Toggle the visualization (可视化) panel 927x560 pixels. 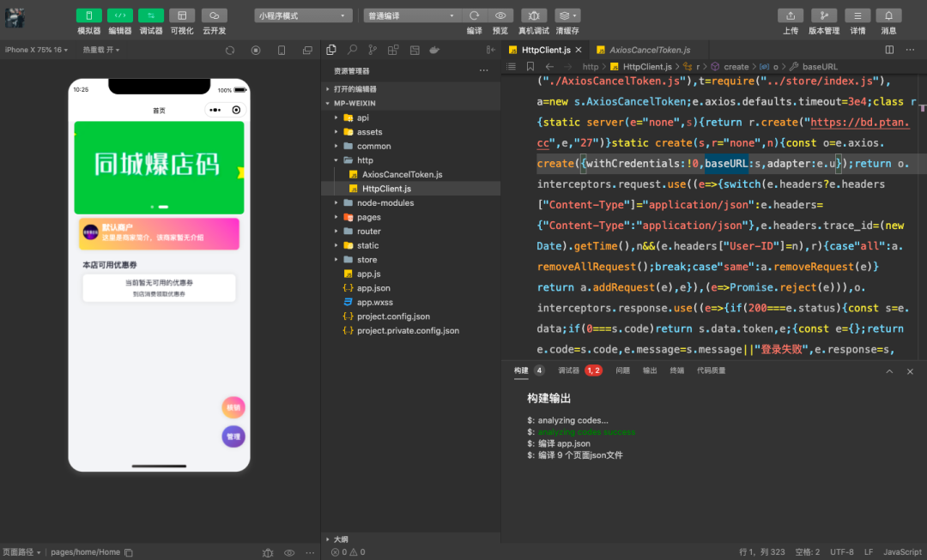coord(182,16)
